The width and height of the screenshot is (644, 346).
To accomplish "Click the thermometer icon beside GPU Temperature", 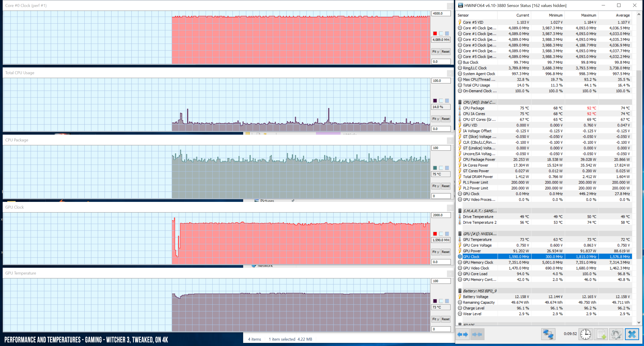I will (460, 239).
